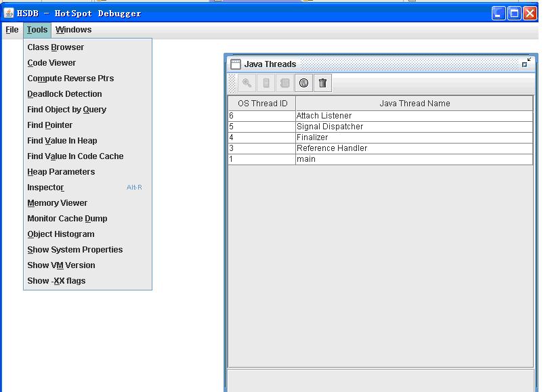Open Object Histogram
This screenshot has width=550, height=392.
pos(87,234)
